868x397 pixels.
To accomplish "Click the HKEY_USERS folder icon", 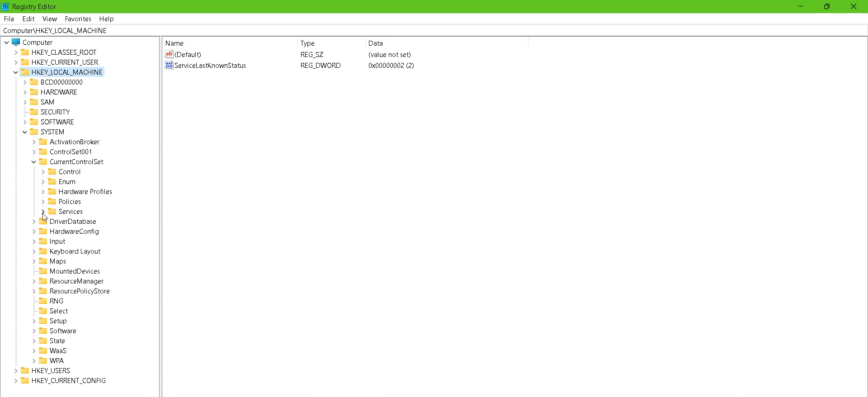I will (25, 370).
